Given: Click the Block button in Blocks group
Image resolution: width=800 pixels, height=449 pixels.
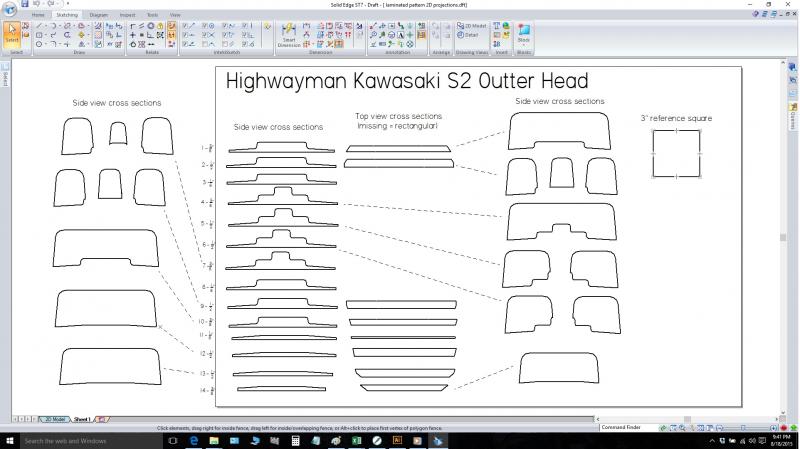Looking at the screenshot, I should coord(523,33).
